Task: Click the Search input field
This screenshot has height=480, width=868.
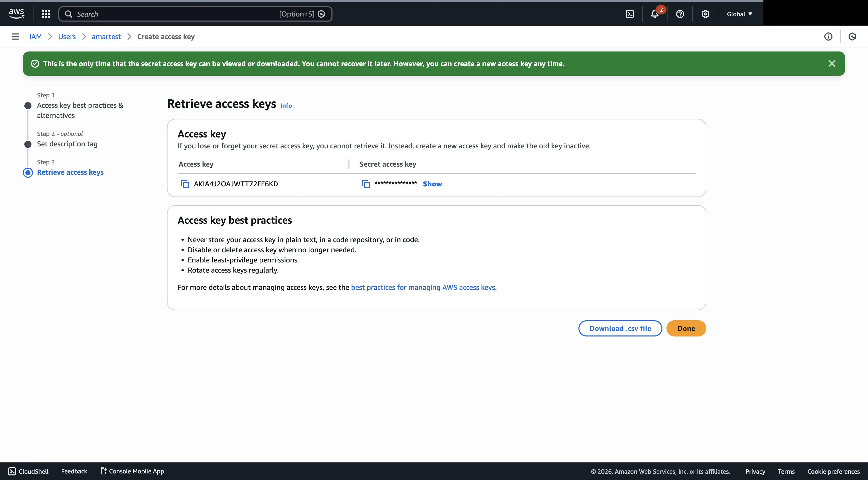Action: pyautogui.click(x=195, y=14)
